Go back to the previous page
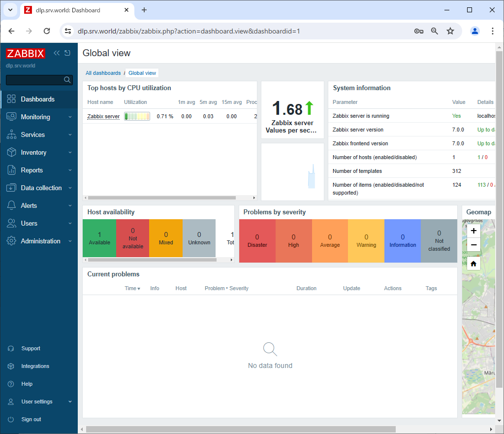The image size is (504, 434). [x=12, y=31]
